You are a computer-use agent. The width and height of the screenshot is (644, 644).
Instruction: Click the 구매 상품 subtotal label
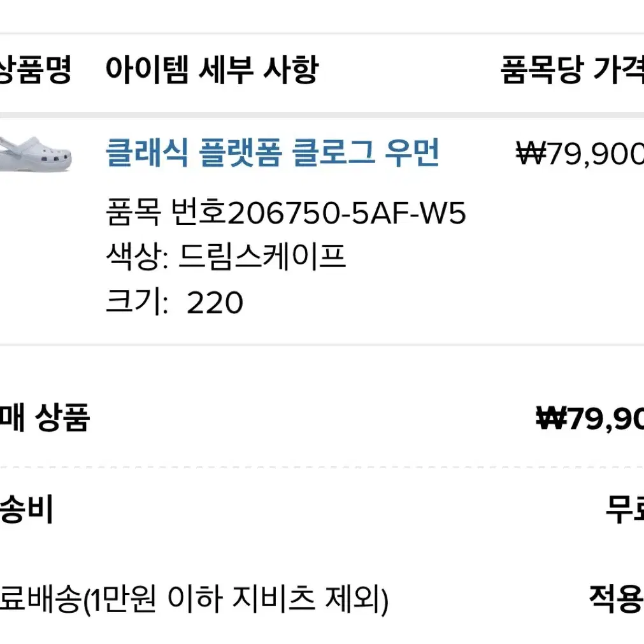(45, 417)
